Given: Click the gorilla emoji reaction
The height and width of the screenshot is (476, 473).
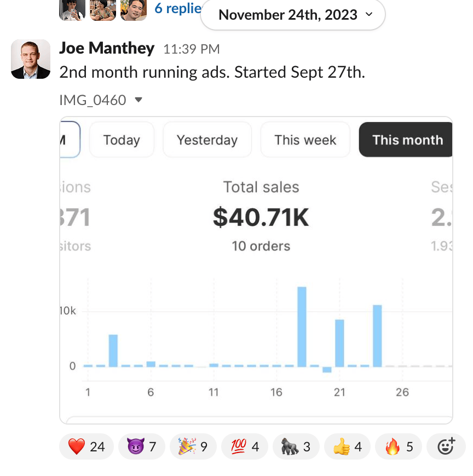Looking at the screenshot, I should (295, 447).
